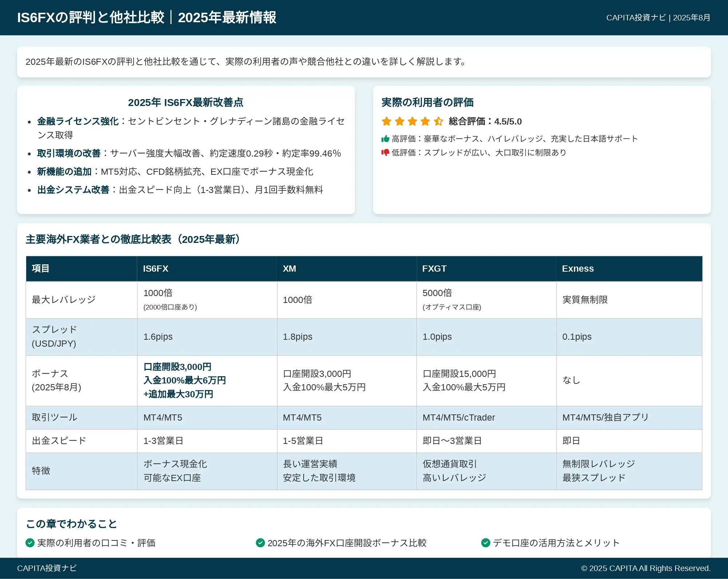Click the +追加最大30万円 bonus text
Image resolution: width=728 pixels, height=579 pixels.
(178, 394)
